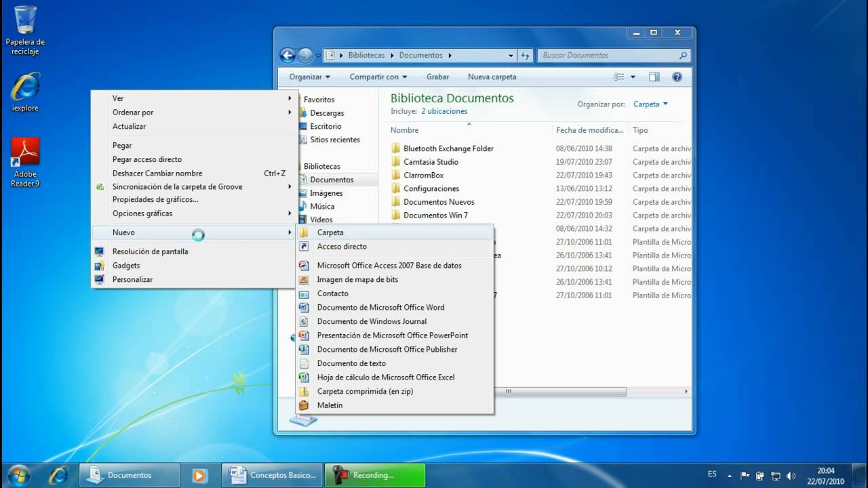Open the Organizar dropdown
The image size is (868, 488).
(x=310, y=77)
